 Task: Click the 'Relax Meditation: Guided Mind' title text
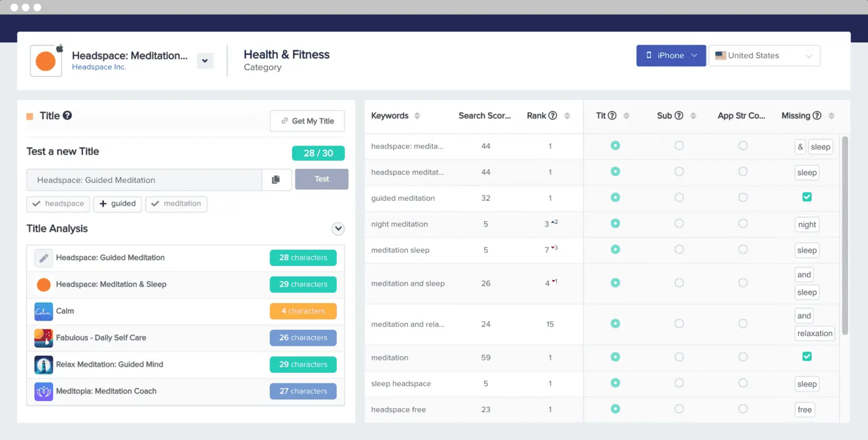click(x=110, y=364)
